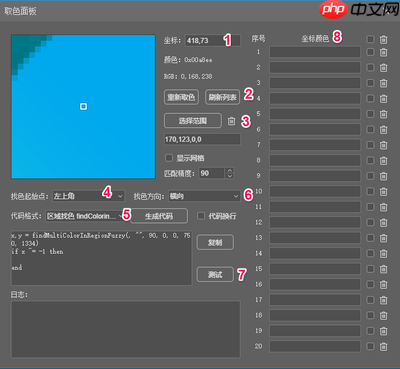Image resolution: width=400 pixels, height=369 pixels.
Task: Check row 13 checkbox
Action: pyautogui.click(x=370, y=238)
